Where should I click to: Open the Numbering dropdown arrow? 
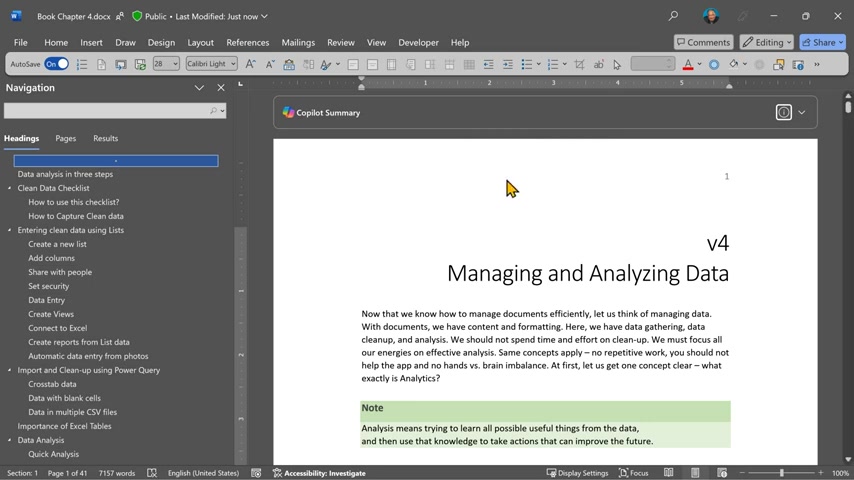[x=565, y=64]
